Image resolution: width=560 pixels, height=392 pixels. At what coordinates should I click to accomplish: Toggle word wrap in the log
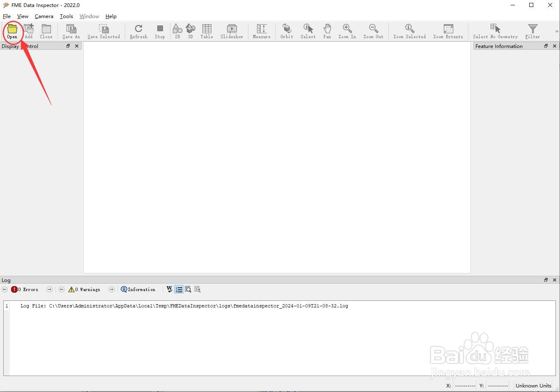pos(169,289)
